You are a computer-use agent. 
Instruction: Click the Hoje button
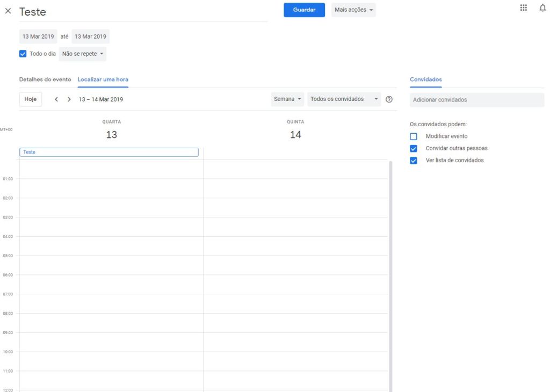pos(31,99)
